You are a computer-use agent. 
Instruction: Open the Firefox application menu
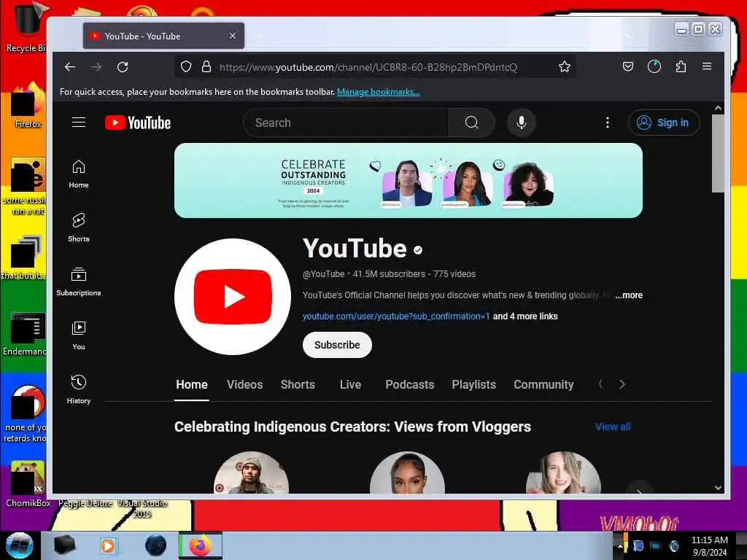(707, 66)
